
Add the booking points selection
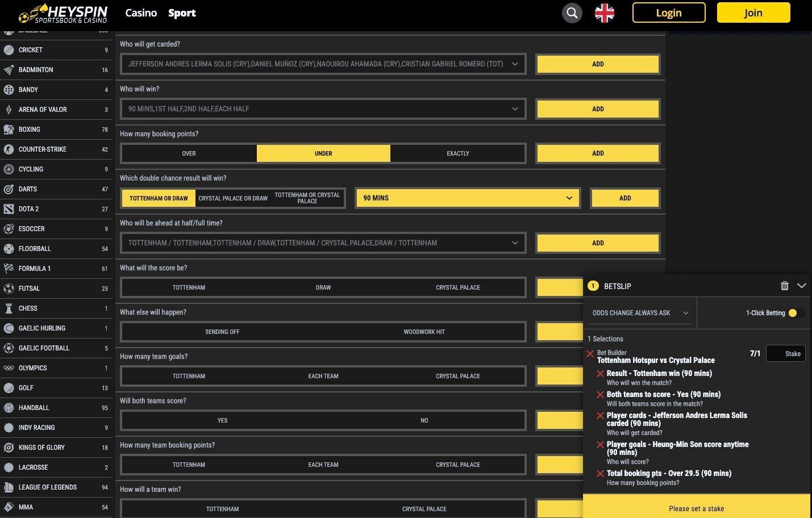pyautogui.click(x=598, y=153)
